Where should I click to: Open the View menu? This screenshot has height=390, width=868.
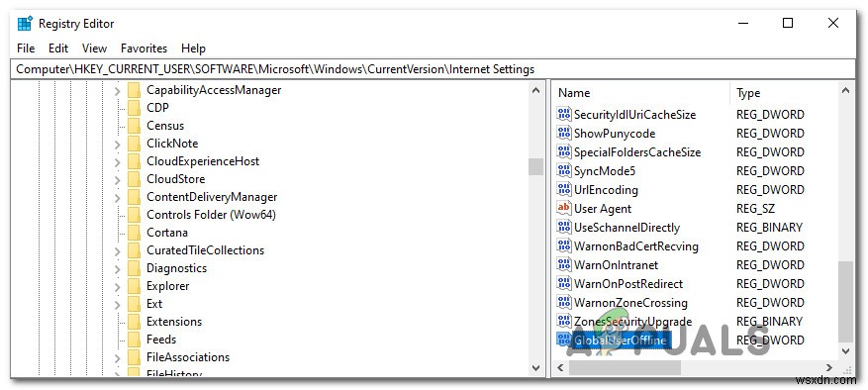[x=95, y=49]
